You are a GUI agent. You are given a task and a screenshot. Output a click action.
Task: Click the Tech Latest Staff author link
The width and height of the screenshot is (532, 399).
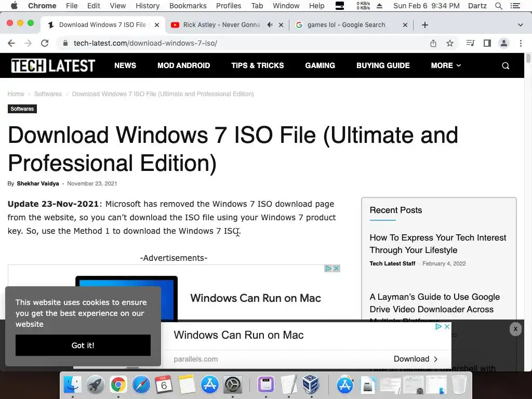coord(392,263)
